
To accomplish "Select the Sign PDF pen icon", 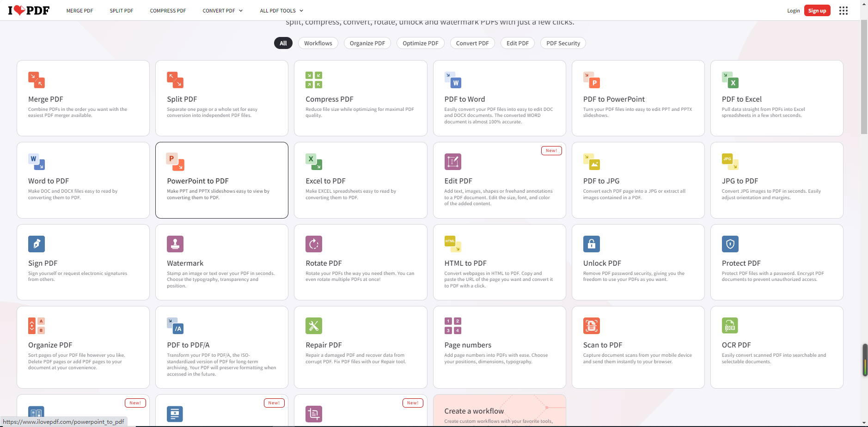I will pyautogui.click(x=37, y=244).
